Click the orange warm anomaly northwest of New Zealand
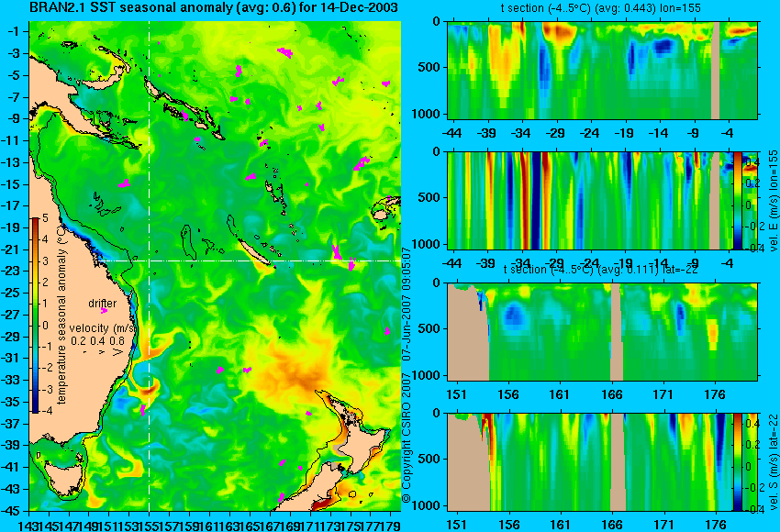 (x=298, y=371)
